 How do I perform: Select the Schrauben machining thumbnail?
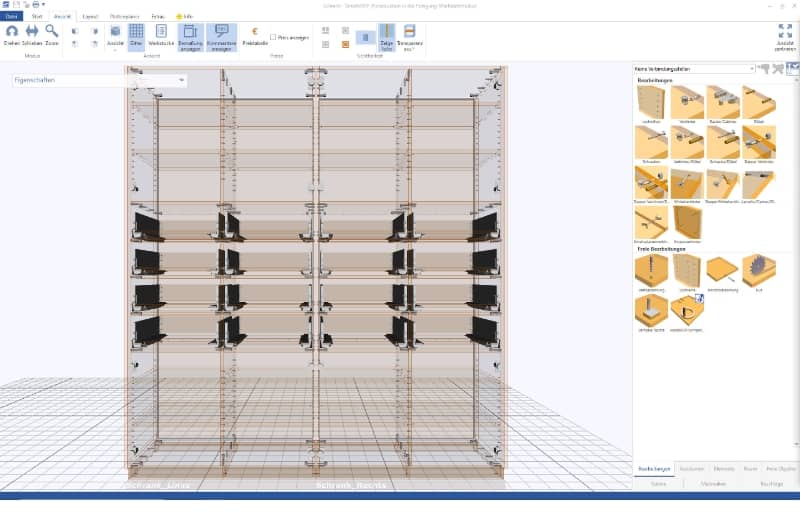[651, 144]
